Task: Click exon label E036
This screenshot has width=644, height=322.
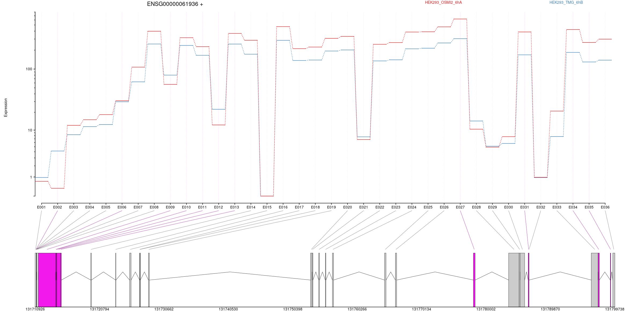Action: click(605, 207)
